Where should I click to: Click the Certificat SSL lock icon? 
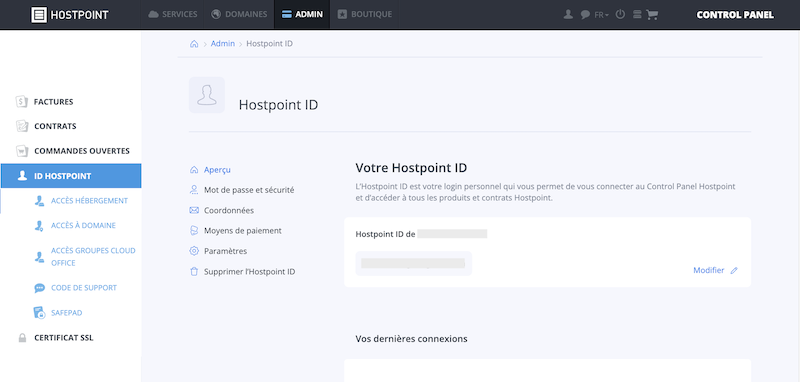[x=22, y=338]
